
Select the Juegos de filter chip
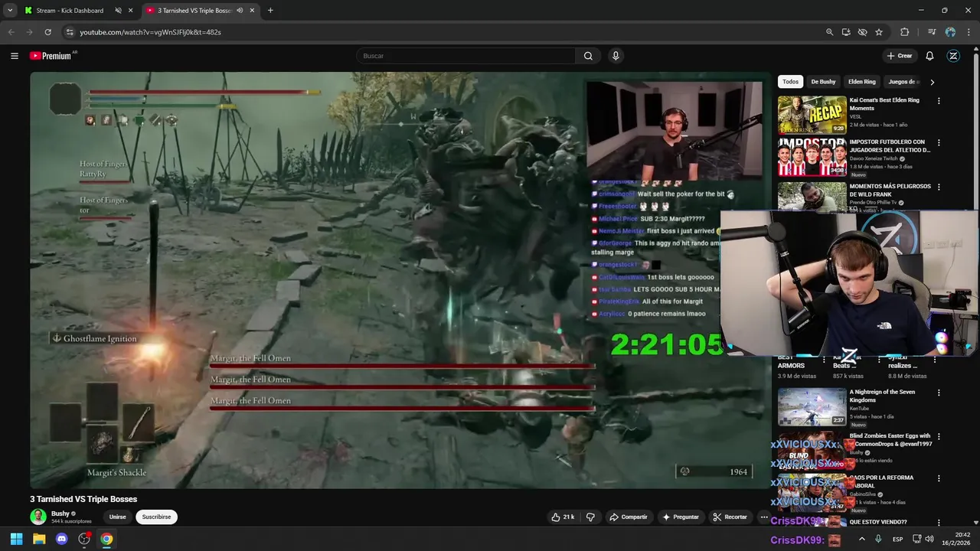(902, 82)
